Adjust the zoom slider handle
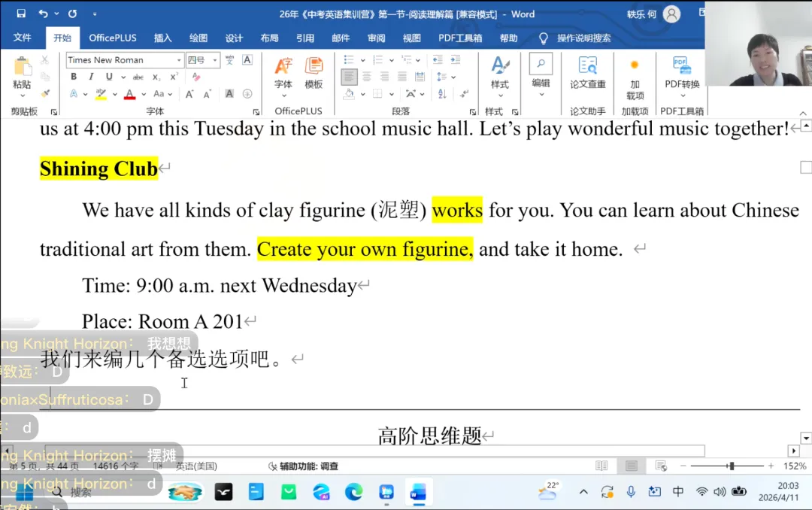 [732, 466]
